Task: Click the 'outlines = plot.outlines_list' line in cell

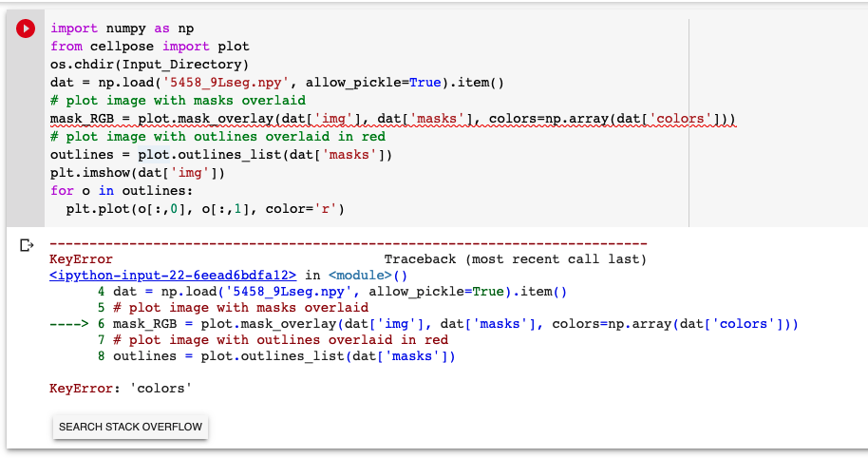Action: [x=221, y=155]
